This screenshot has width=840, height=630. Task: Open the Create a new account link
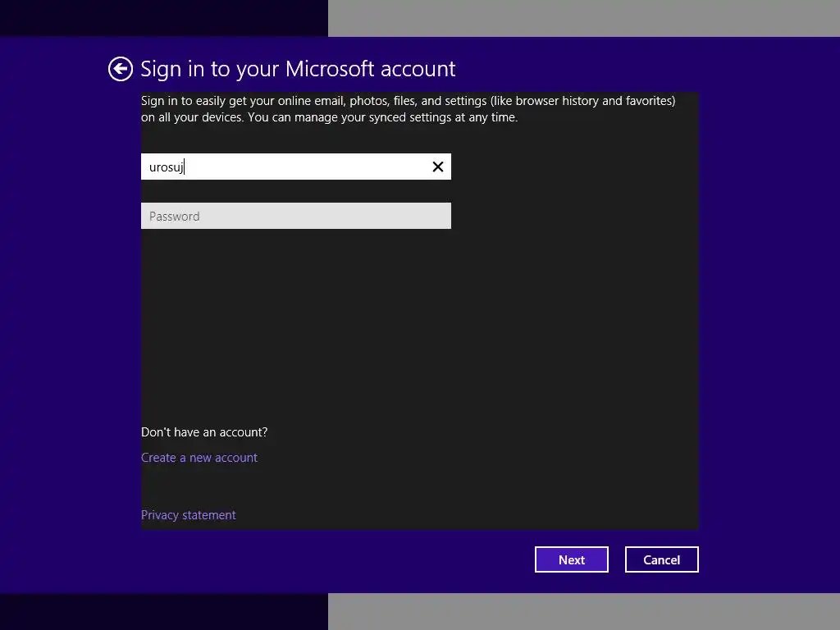pyautogui.click(x=199, y=458)
